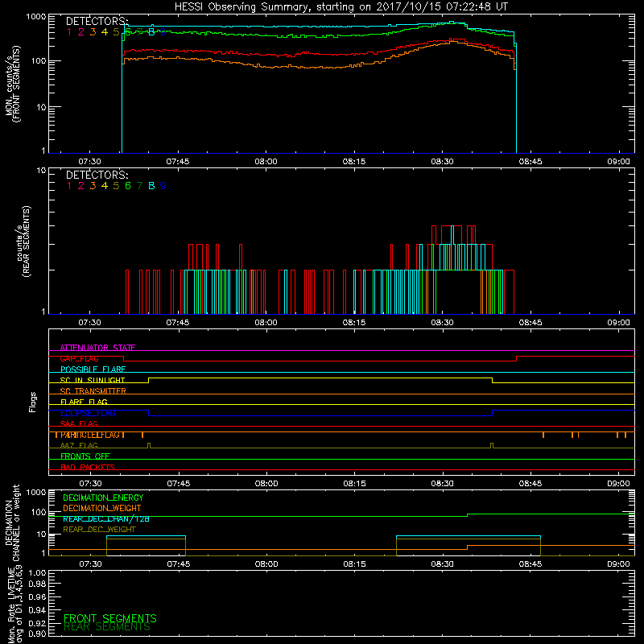The width and height of the screenshot is (644, 644).
Task: Select red detector 1 in rear segments legend
Action: 69,186
